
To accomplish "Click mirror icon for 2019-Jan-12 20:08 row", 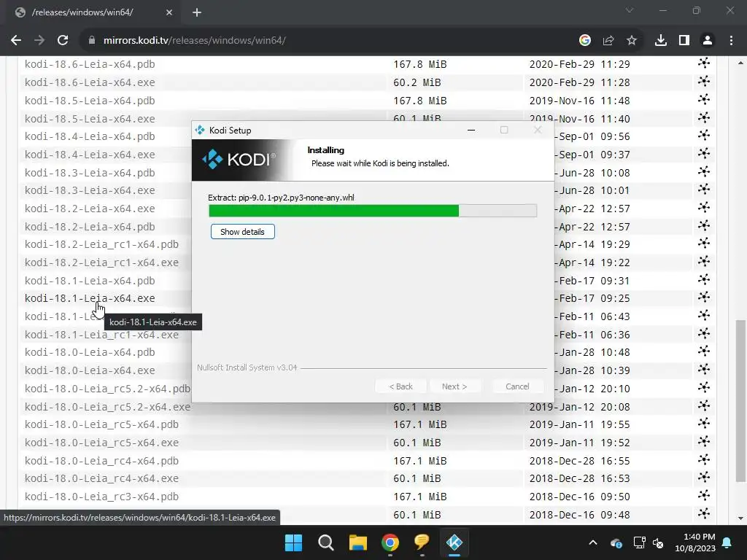I will pos(704,405).
